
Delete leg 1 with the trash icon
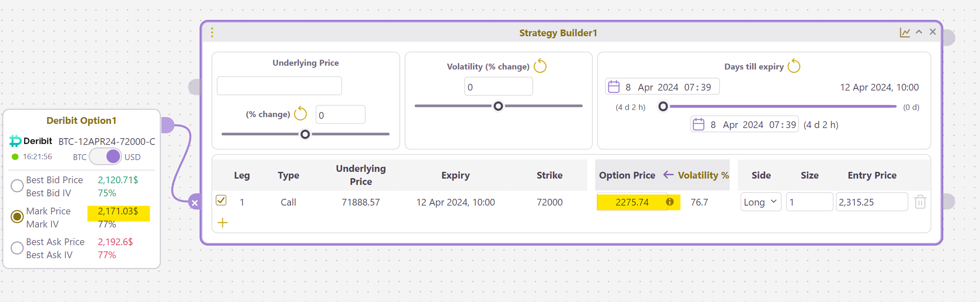point(920,202)
